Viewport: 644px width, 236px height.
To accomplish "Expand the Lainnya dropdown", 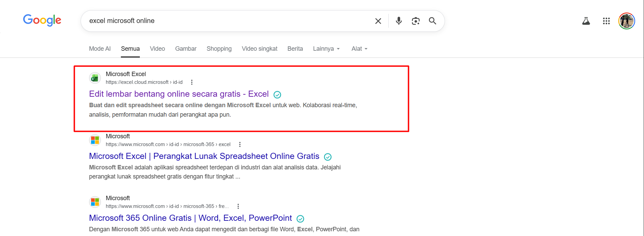I will (326, 49).
